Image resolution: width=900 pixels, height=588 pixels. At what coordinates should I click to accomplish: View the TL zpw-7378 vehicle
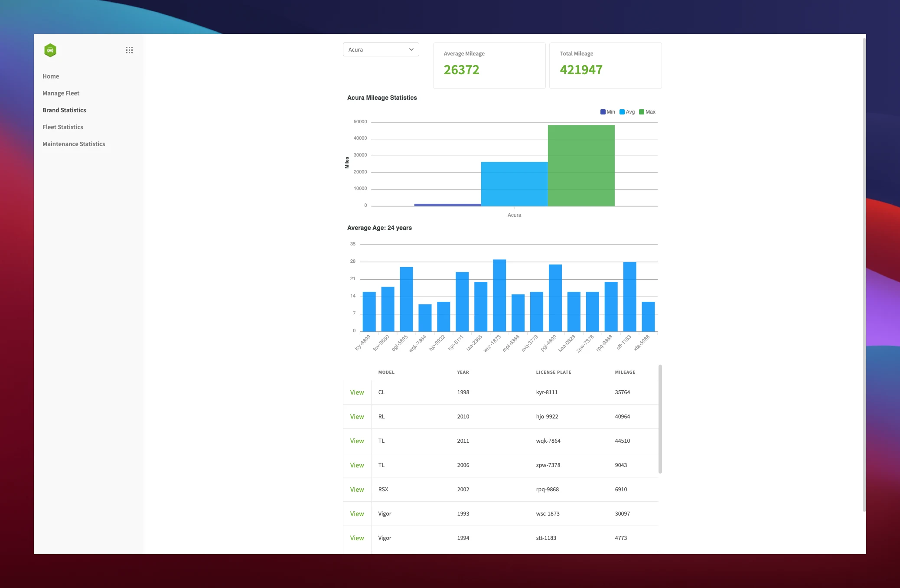pos(357,465)
